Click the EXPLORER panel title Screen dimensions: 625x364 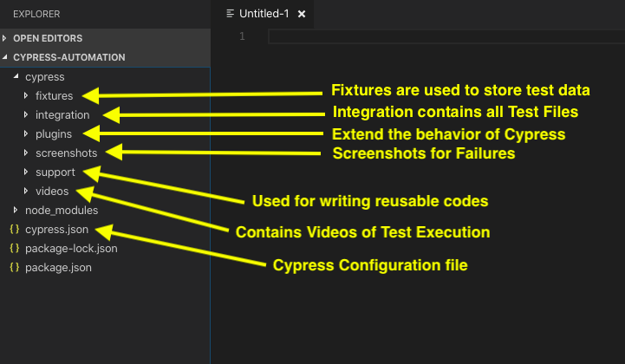[36, 14]
